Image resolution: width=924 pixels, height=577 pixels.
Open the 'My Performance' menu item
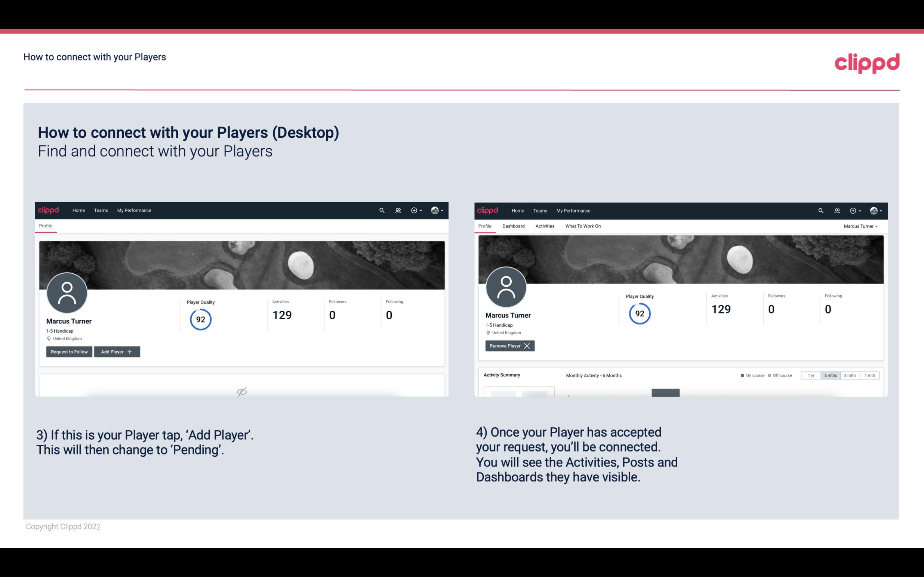click(133, 210)
